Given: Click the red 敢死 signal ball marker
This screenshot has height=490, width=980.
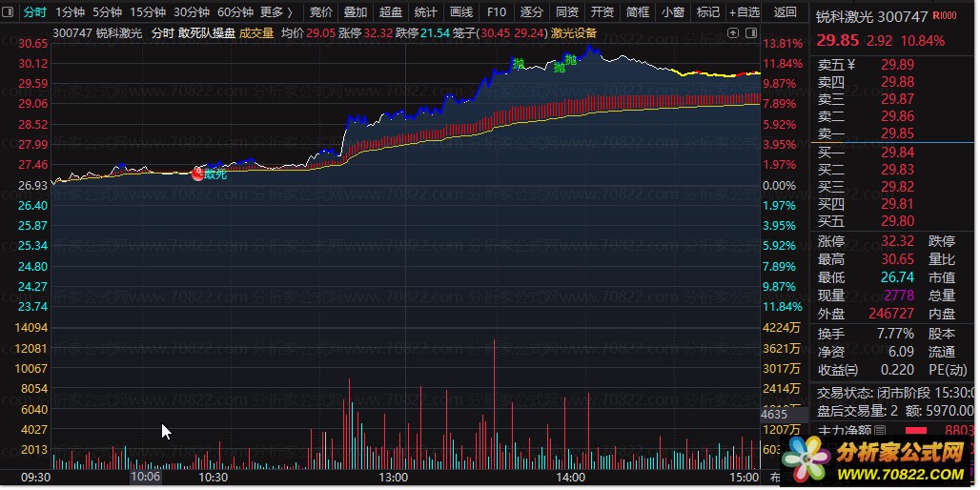Looking at the screenshot, I should point(198,174).
